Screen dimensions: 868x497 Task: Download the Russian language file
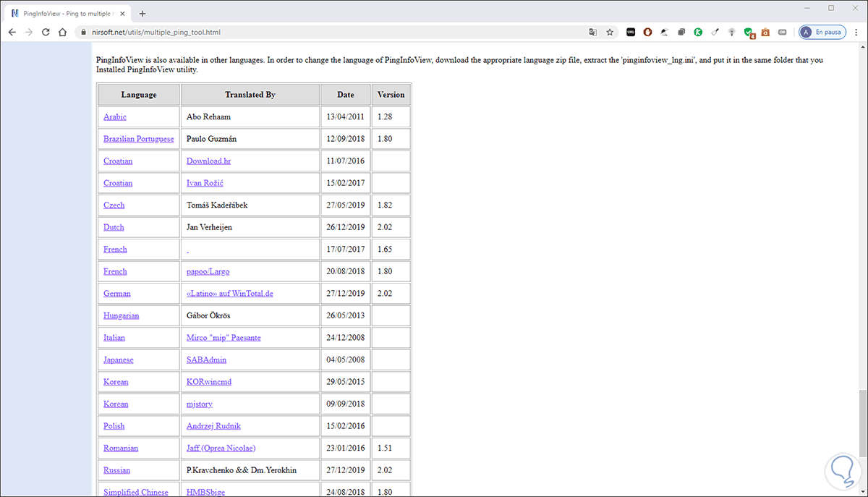point(117,470)
